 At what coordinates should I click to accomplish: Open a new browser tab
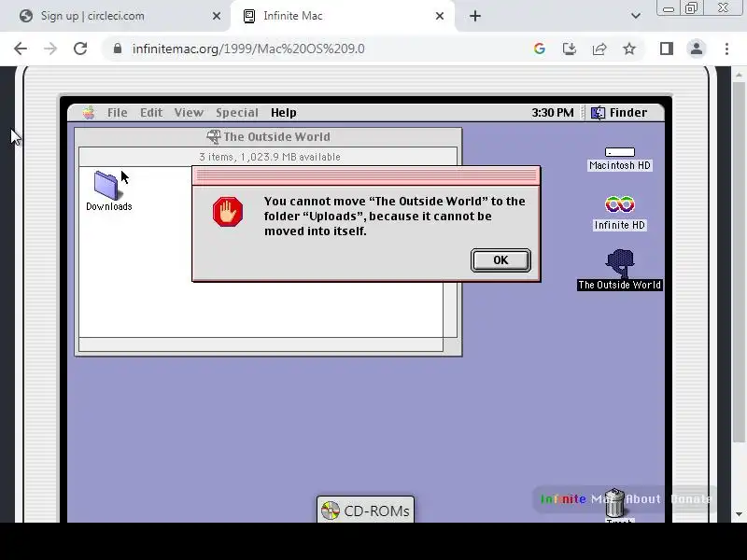(x=475, y=16)
